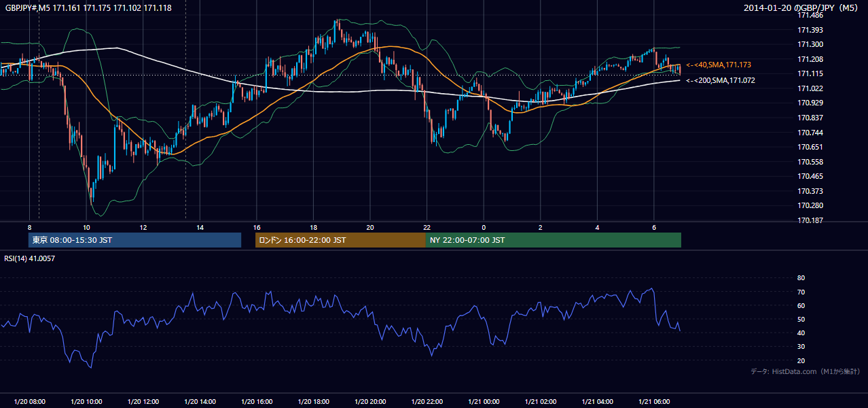Select the ロンドン 16:00-22:00 JST session bar
This screenshot has height=408, width=868.
(340, 240)
